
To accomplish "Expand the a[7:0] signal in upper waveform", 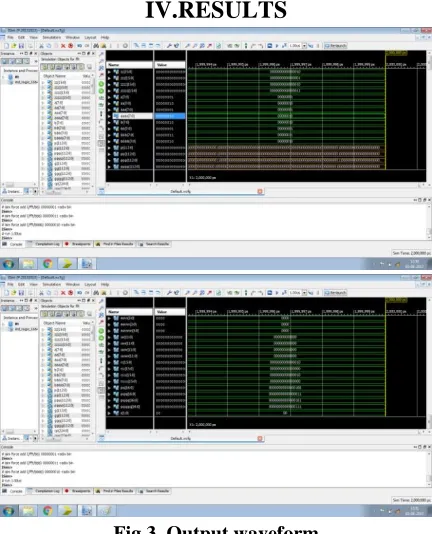I will tap(109, 97).
